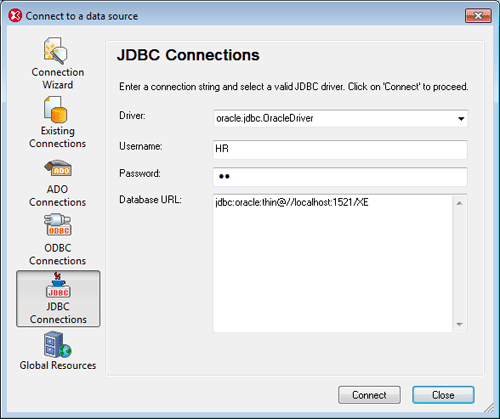Click the Connect button
The width and height of the screenshot is (500, 419).
click(369, 395)
